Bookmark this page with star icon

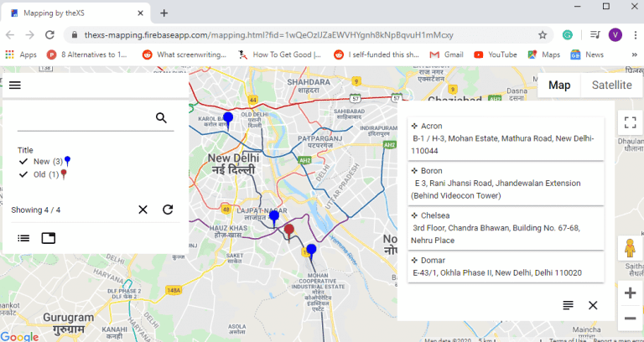click(543, 35)
